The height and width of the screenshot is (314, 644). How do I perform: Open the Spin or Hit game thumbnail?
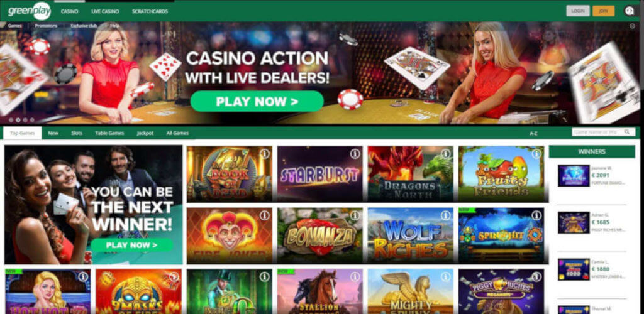tap(501, 235)
